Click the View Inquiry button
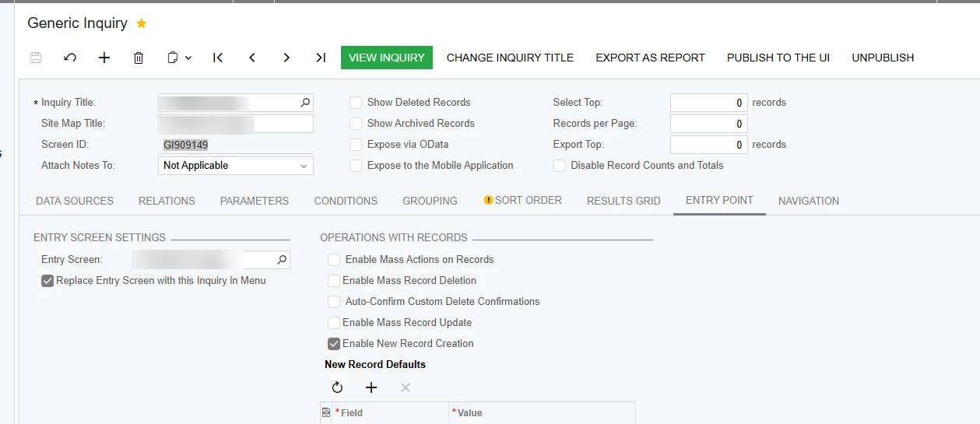980x424 pixels. (x=387, y=58)
